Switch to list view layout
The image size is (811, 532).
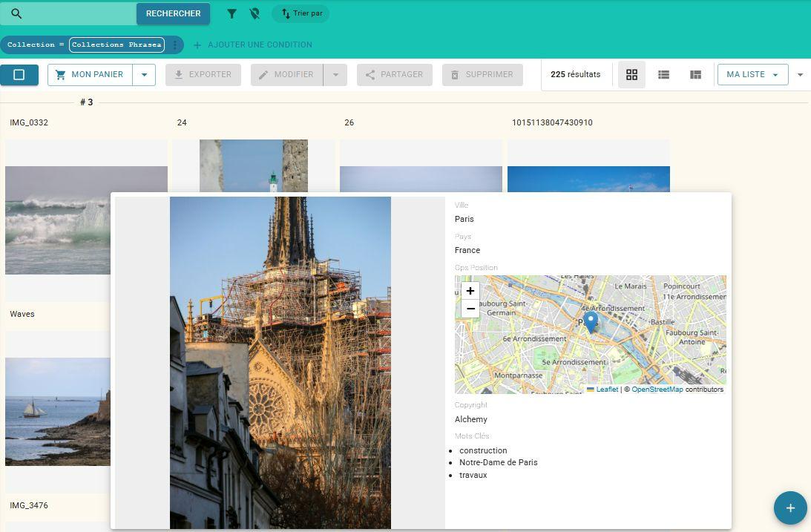pyautogui.click(x=663, y=75)
